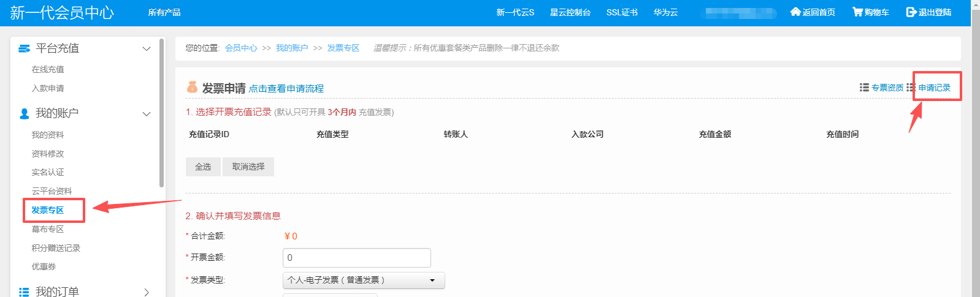
Task: Open the 申请记录 link
Action: click(935, 88)
